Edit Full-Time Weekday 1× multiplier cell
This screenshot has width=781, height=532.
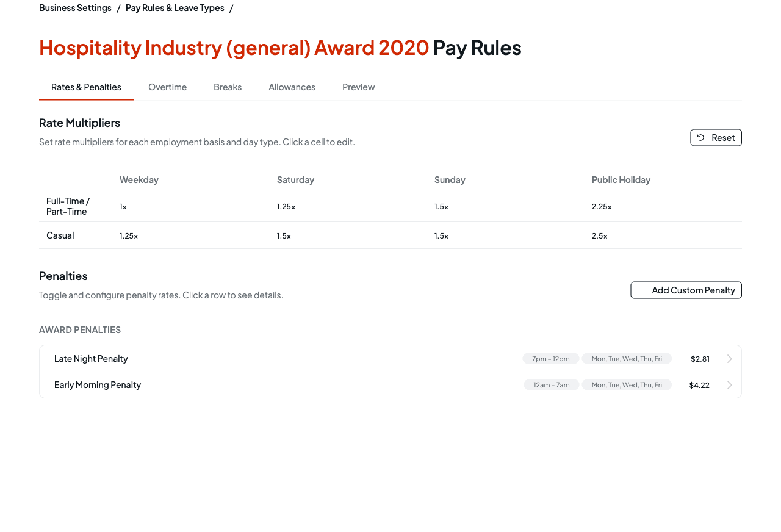pos(191,206)
